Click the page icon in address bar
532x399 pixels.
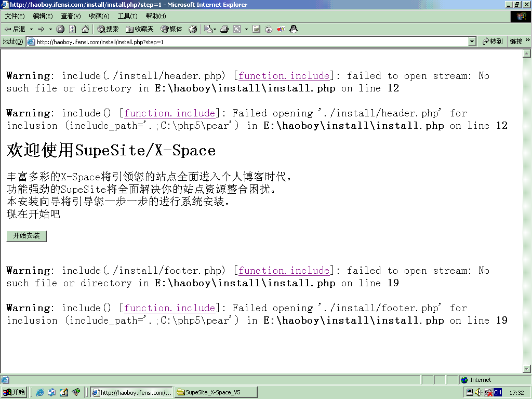(x=31, y=42)
